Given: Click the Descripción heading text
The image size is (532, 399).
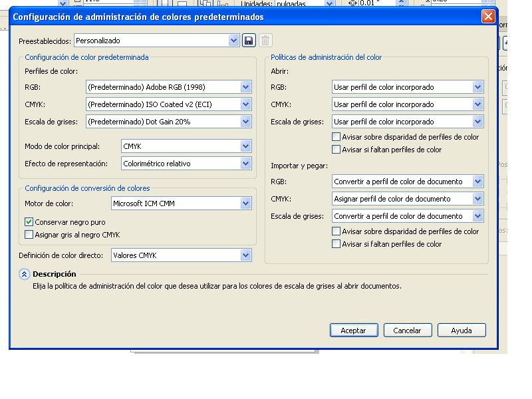Looking at the screenshot, I should coord(55,274).
